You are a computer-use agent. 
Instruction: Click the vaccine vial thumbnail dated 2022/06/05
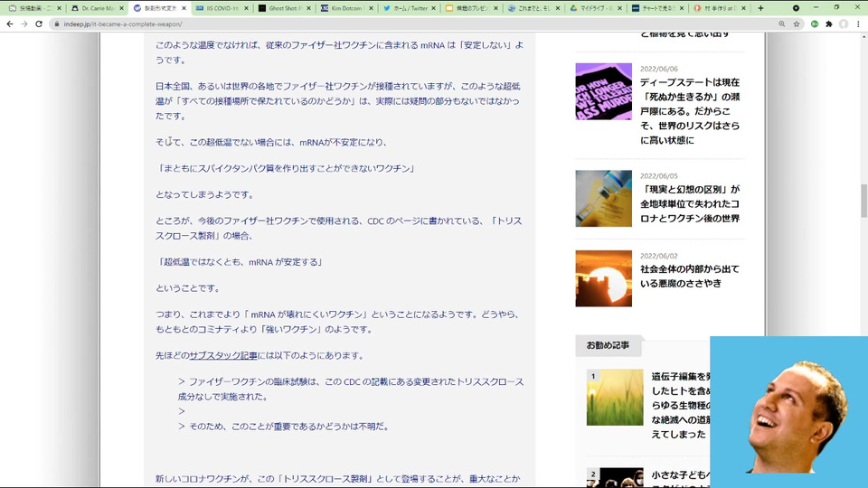603,198
